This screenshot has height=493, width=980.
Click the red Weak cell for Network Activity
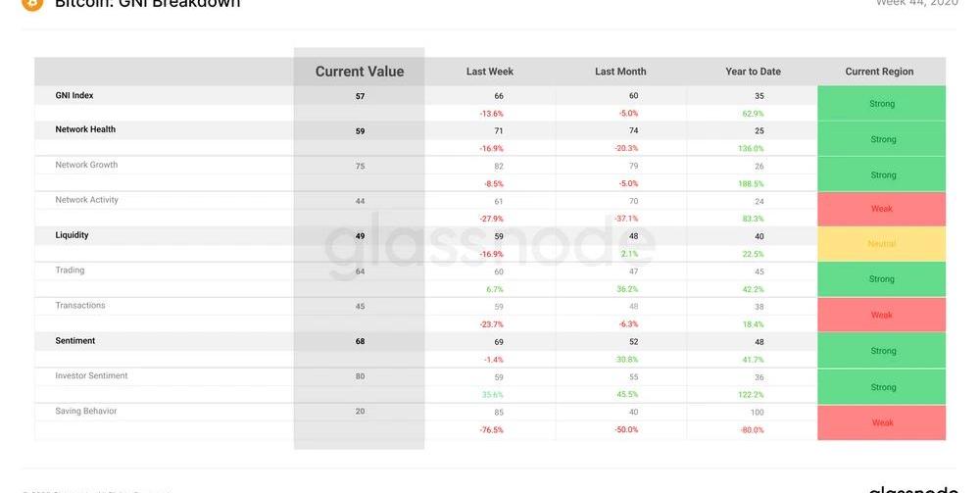pyautogui.click(x=882, y=209)
